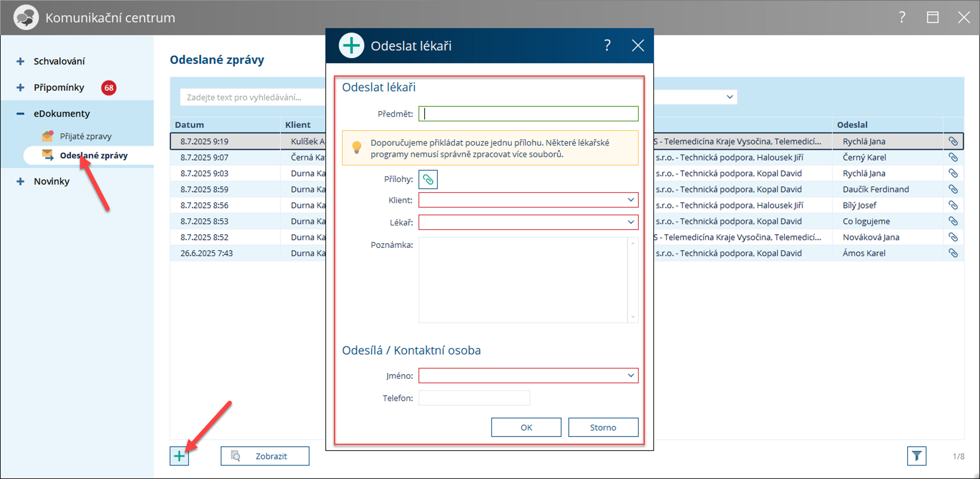The width and height of the screenshot is (980, 479).
Task: Open the filter funnel icon
Action: (916, 456)
